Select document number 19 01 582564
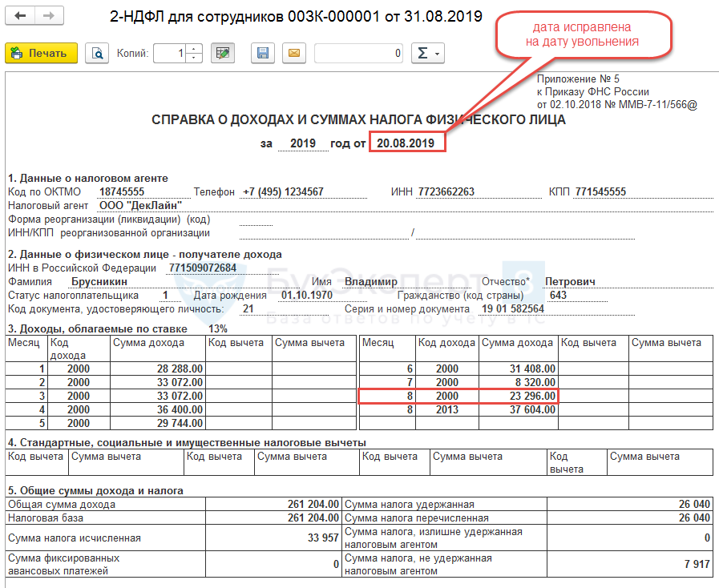 point(513,309)
